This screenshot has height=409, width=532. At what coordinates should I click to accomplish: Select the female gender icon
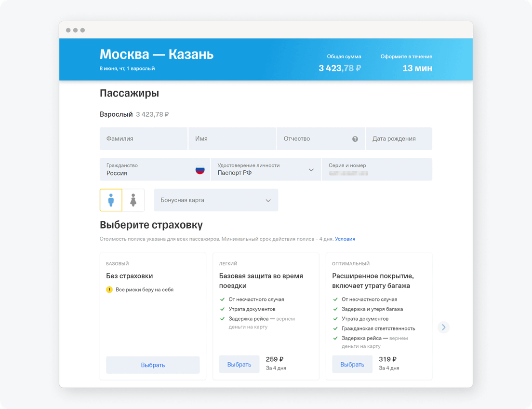(x=133, y=200)
